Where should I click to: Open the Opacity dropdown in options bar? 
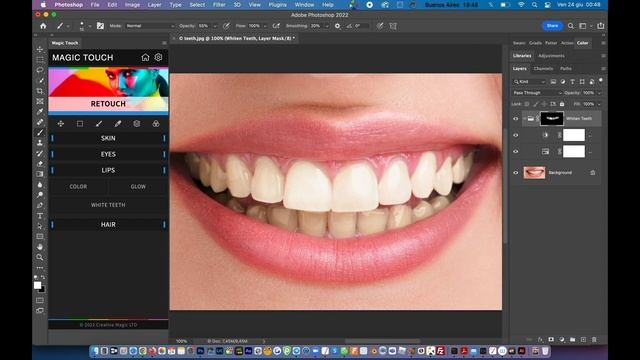click(x=215, y=26)
